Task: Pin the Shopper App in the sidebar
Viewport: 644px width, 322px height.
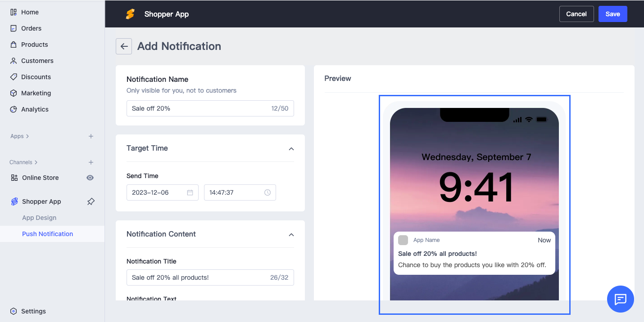Action: click(91, 201)
